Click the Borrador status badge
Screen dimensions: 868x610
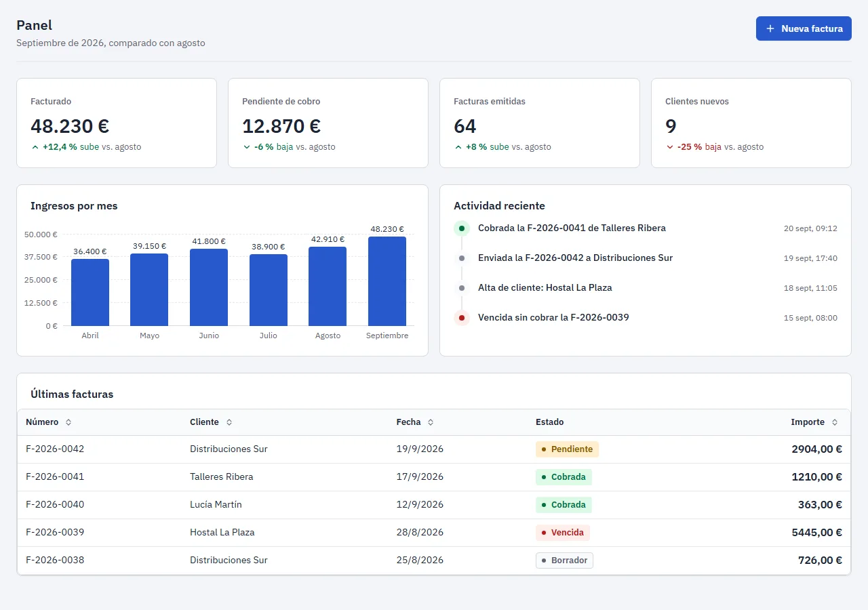tap(564, 561)
